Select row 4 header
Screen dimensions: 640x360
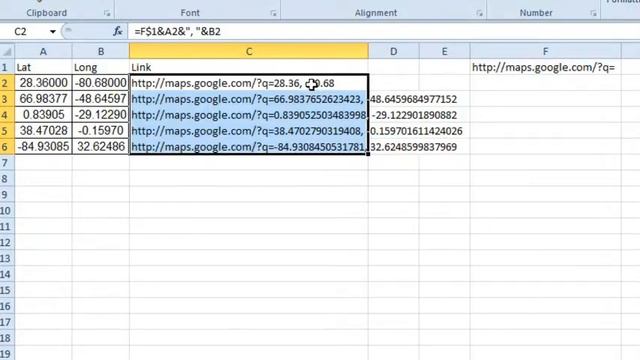pos(7,115)
